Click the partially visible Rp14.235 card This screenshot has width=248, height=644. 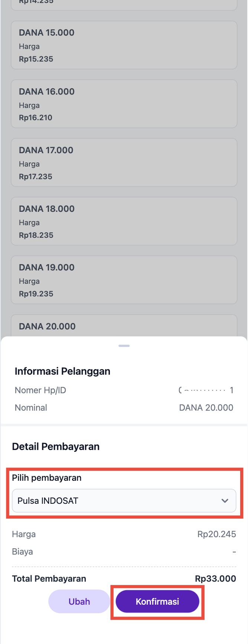[124, 4]
